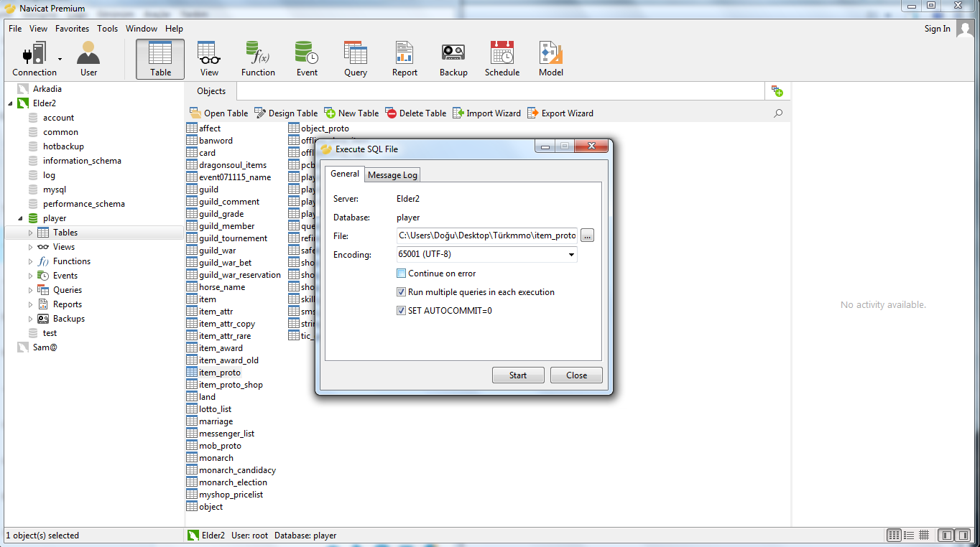Open the Window menu
The height and width of the screenshot is (547, 980).
click(x=142, y=29)
